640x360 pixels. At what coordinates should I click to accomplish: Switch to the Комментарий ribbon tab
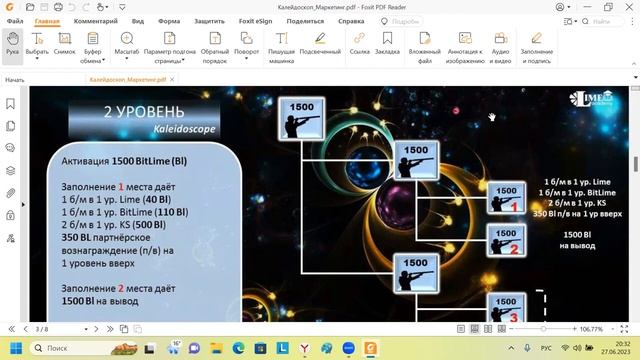coord(96,21)
